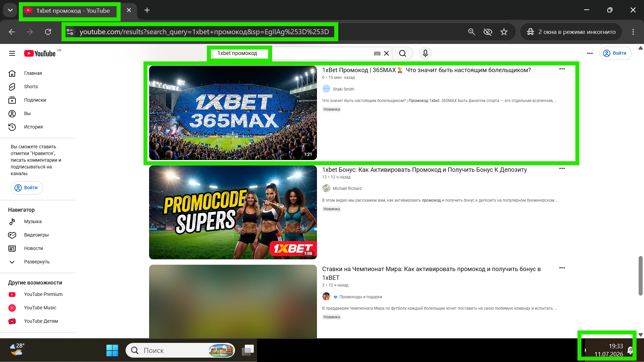Open incognito windows indicator
The height and width of the screenshot is (362, 644).
[x=571, y=32]
